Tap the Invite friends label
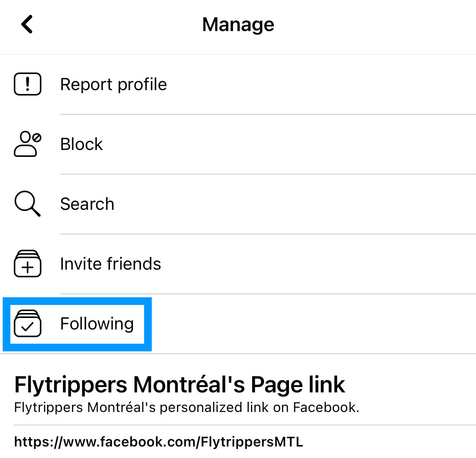This screenshot has width=476, height=458. [x=111, y=264]
